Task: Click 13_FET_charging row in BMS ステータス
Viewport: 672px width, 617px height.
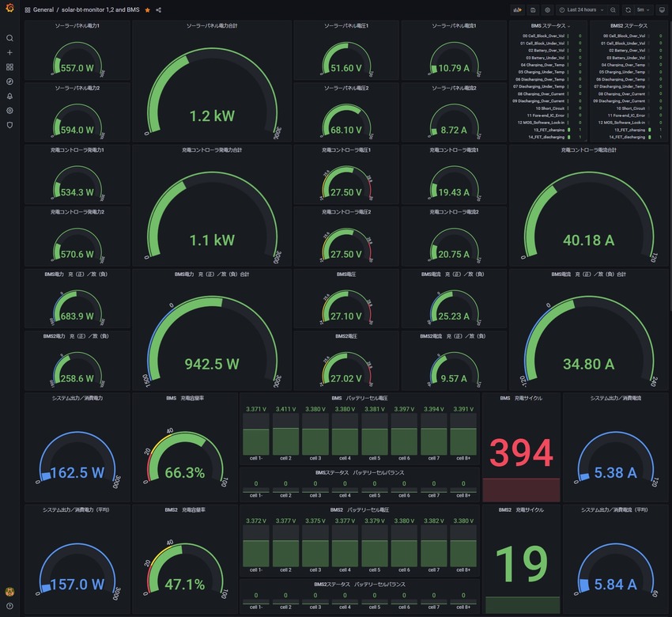Action: click(x=548, y=130)
